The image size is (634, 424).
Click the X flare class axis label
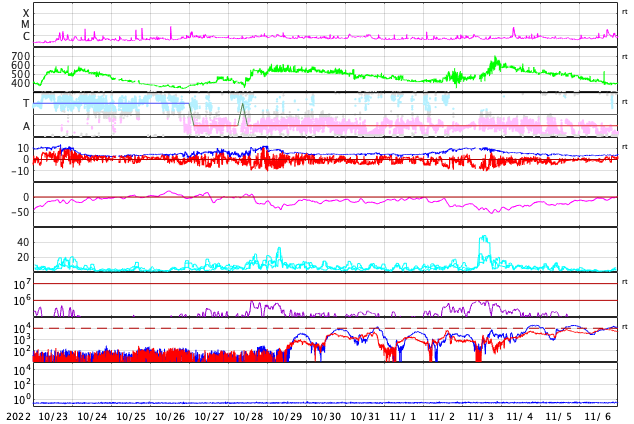point(26,13)
